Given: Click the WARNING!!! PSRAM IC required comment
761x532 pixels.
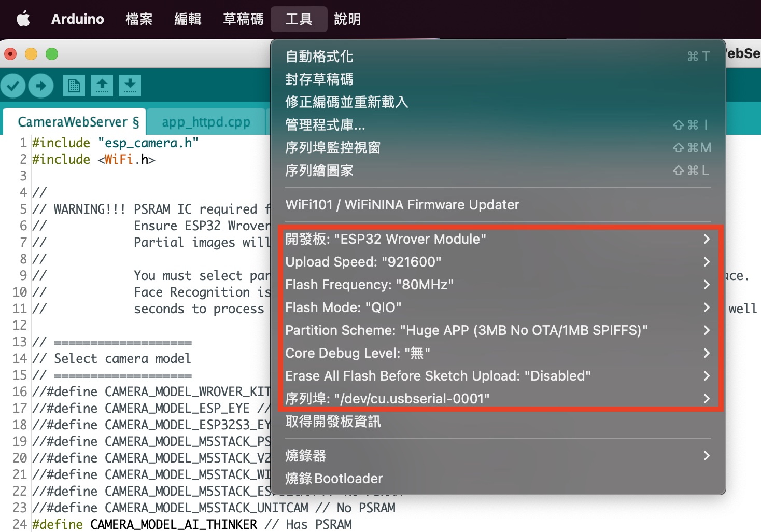Looking at the screenshot, I should tap(151, 209).
